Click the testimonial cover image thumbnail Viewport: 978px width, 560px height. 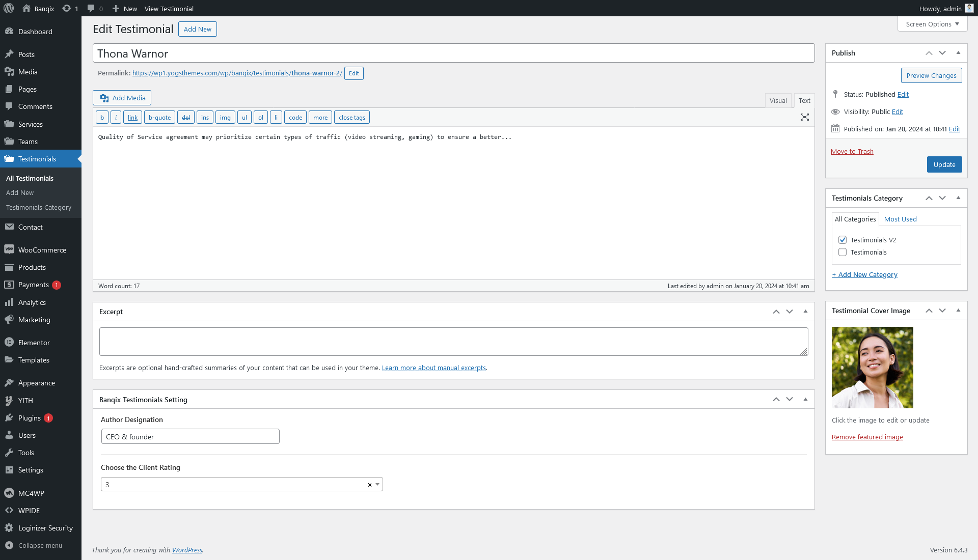pyautogui.click(x=872, y=367)
